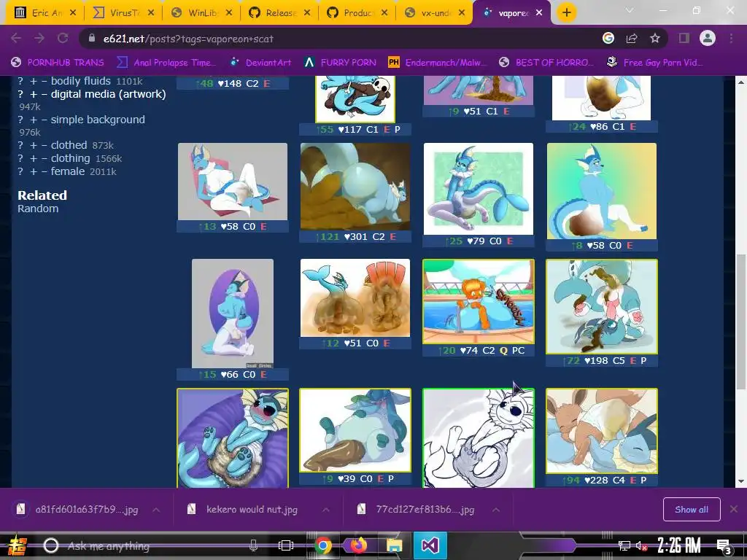
Task: Open Chrome from the taskbar
Action: tap(323, 545)
